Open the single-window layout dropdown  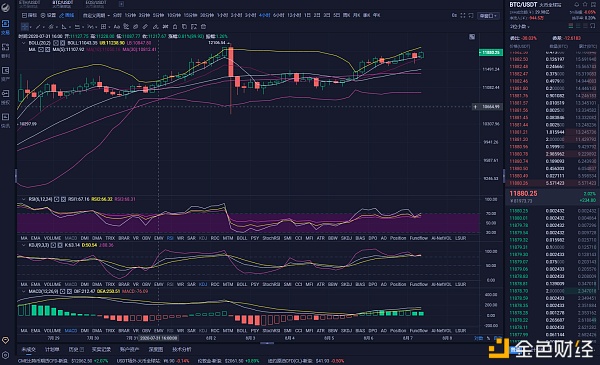(x=489, y=16)
